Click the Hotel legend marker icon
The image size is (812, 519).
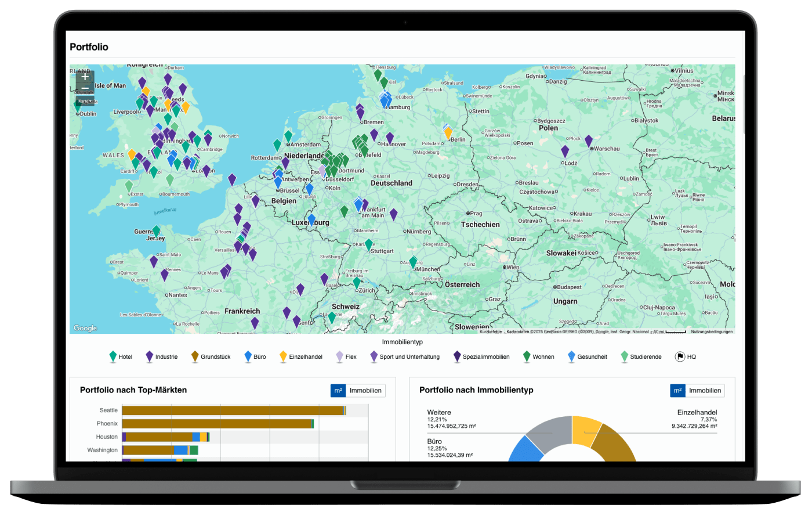[113, 357]
